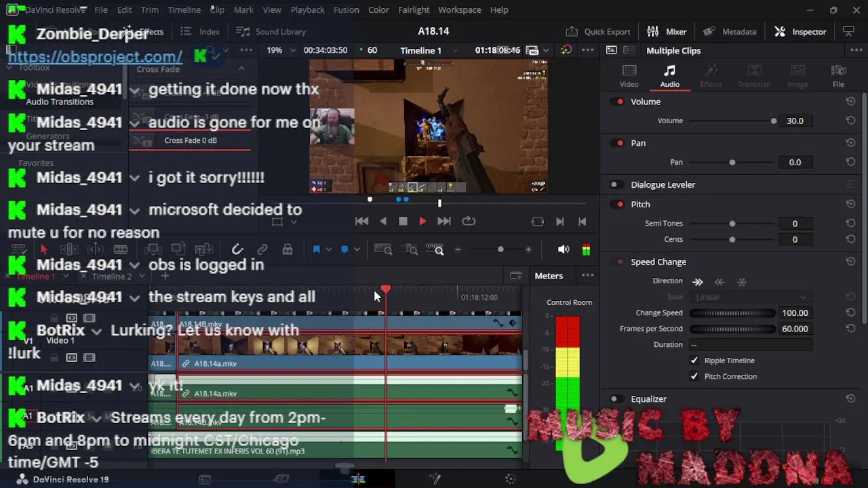868x488 pixels.
Task: Open the Index panel
Action: coord(201,31)
